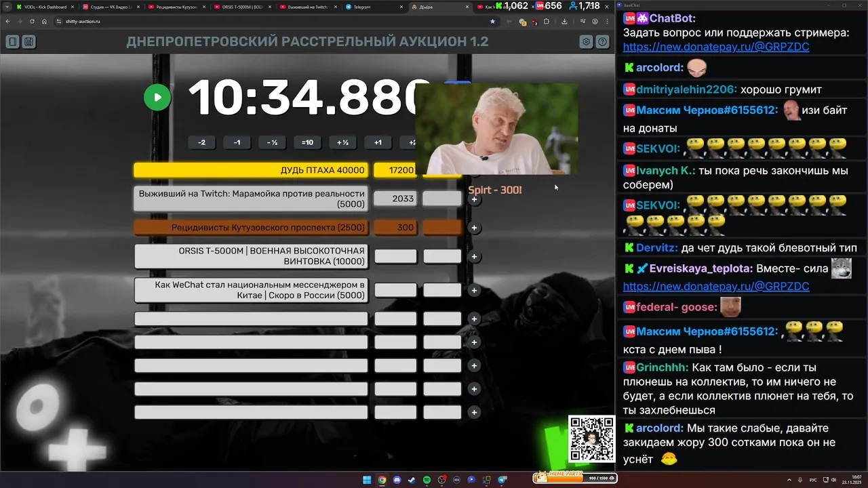Go back in the browser
Screen dimensions: 868x488
click(x=8, y=22)
